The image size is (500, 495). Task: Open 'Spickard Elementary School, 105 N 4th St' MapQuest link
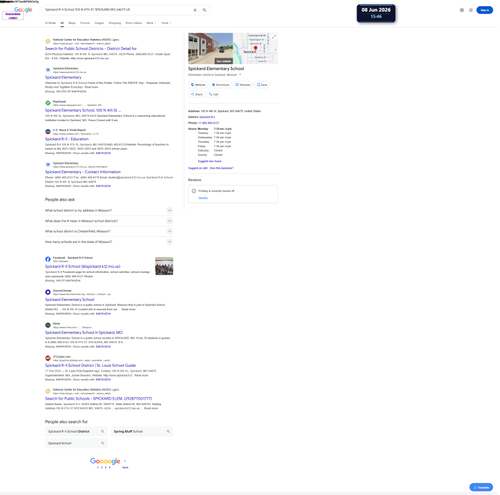83,110
